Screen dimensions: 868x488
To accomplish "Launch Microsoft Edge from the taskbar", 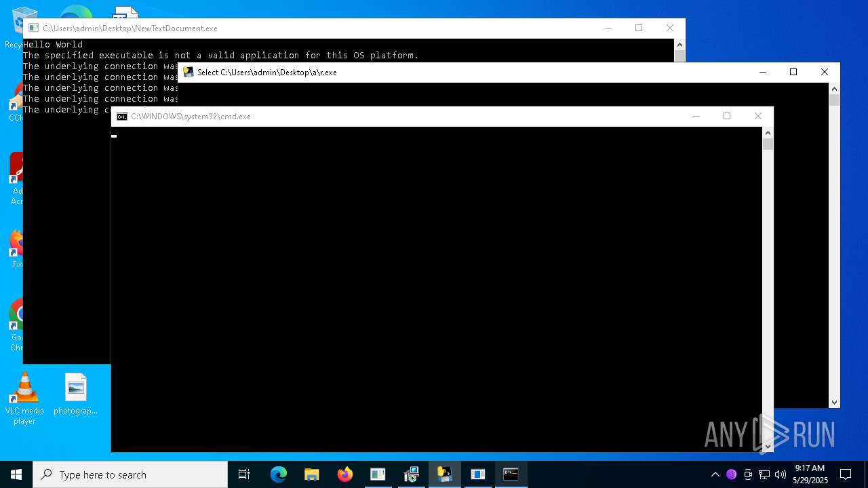I will point(279,474).
